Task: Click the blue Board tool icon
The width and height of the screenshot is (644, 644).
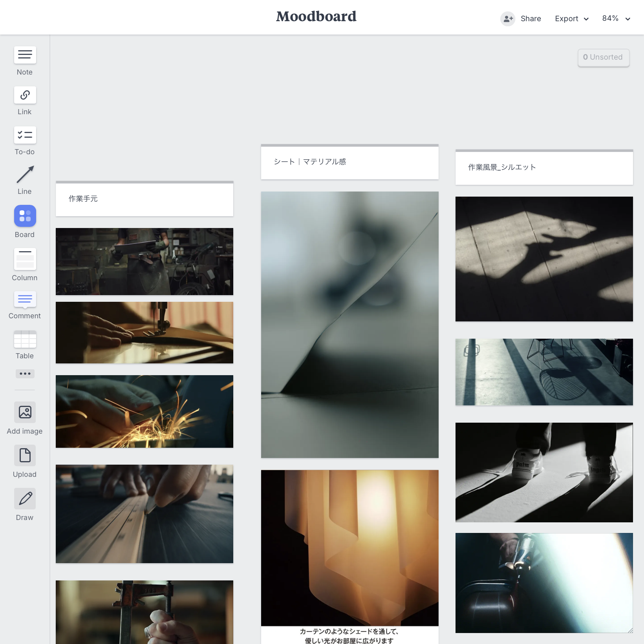Action: click(x=25, y=216)
